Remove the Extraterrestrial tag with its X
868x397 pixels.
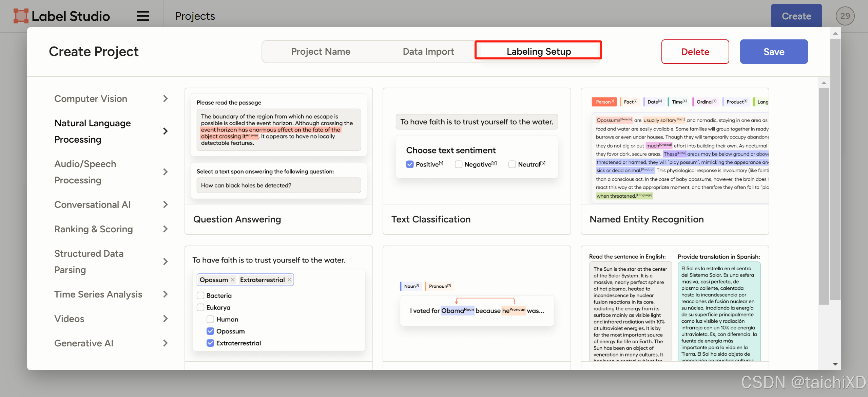click(x=289, y=280)
